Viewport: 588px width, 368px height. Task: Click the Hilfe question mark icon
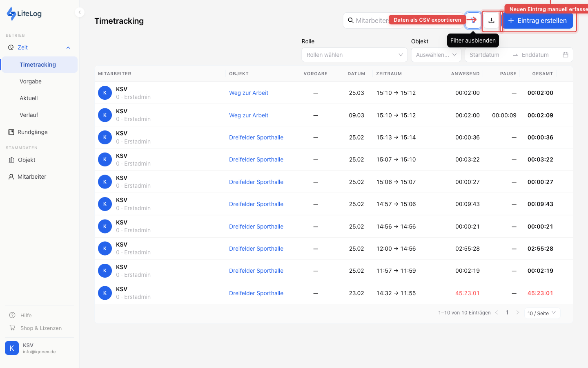[x=12, y=315]
